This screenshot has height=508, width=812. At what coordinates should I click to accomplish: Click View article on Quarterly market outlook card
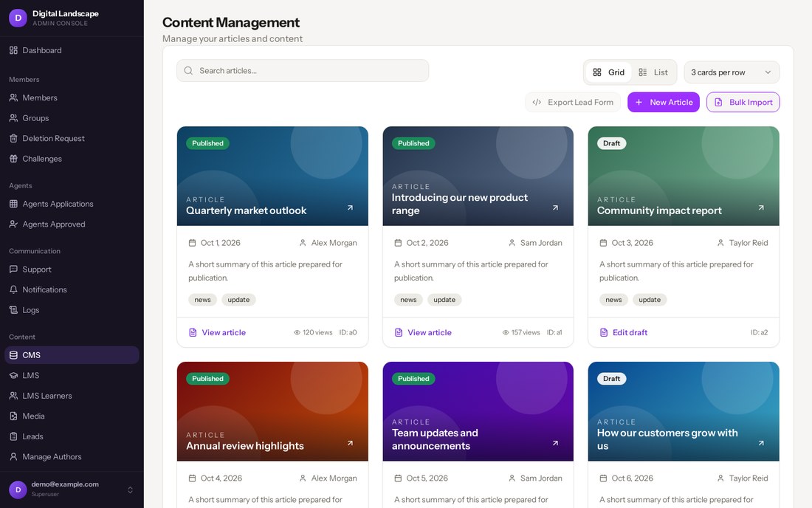(x=218, y=332)
